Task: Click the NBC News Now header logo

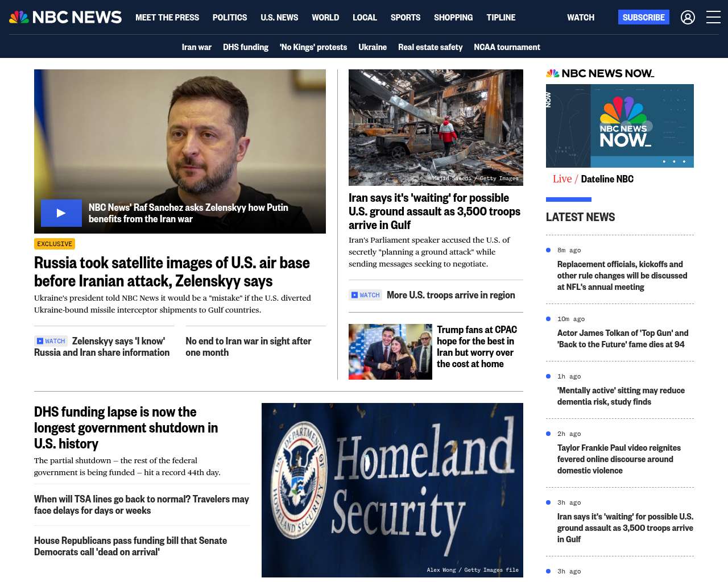Action: [600, 73]
